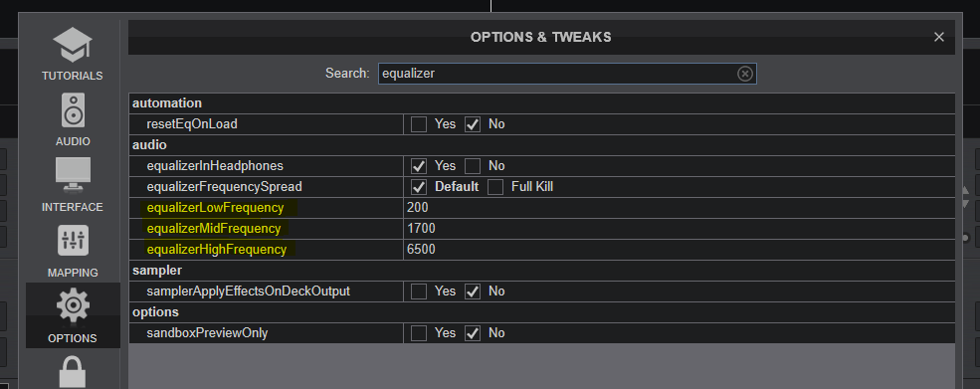
Task: Open the Audio speaker settings icon
Action: (x=73, y=110)
